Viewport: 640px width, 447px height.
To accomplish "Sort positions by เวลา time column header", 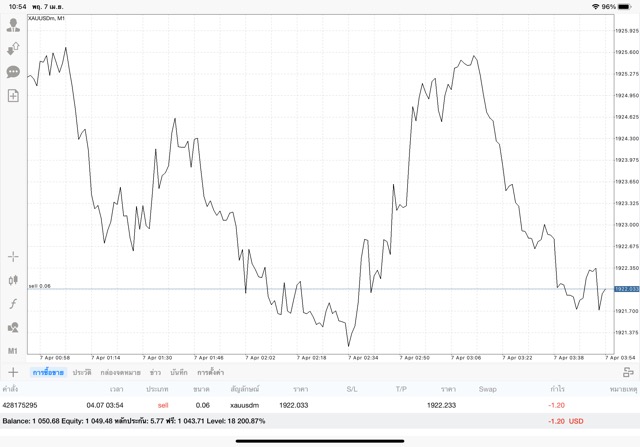I will point(117,388).
